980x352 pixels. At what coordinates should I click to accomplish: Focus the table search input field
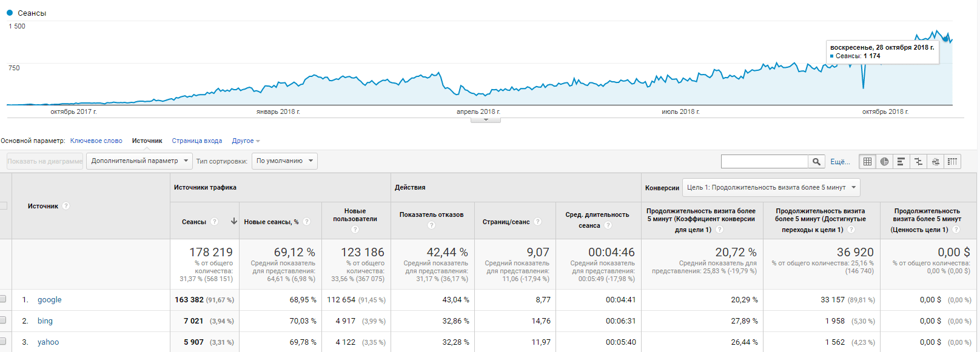click(765, 161)
